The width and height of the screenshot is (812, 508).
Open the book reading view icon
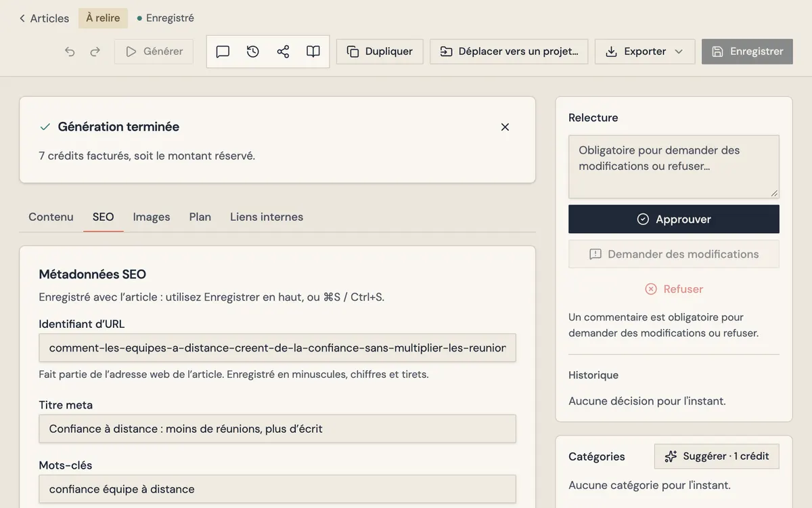pyautogui.click(x=313, y=51)
